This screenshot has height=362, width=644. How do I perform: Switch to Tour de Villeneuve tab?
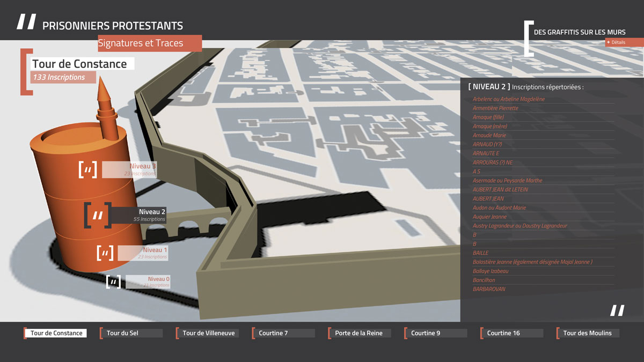208,333
